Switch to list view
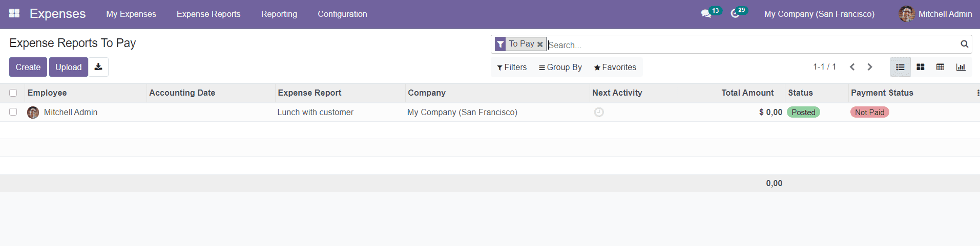Screen dimensions: 980x246 click(x=900, y=67)
